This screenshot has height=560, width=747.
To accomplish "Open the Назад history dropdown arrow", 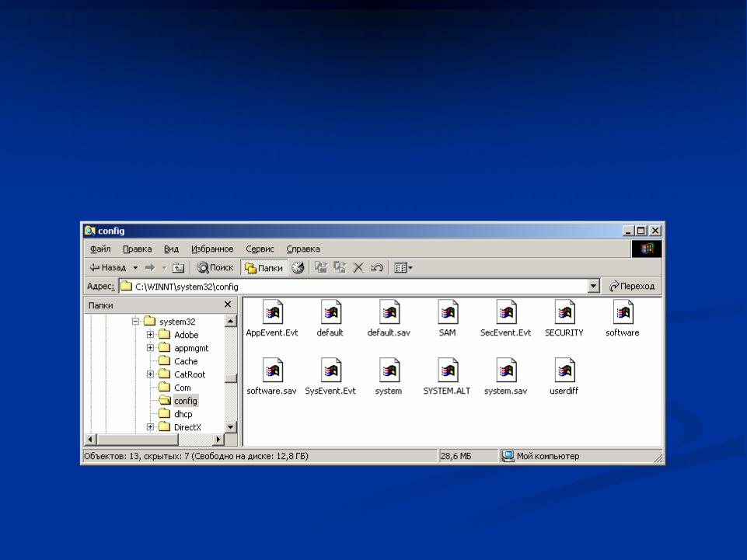I will coord(135,268).
